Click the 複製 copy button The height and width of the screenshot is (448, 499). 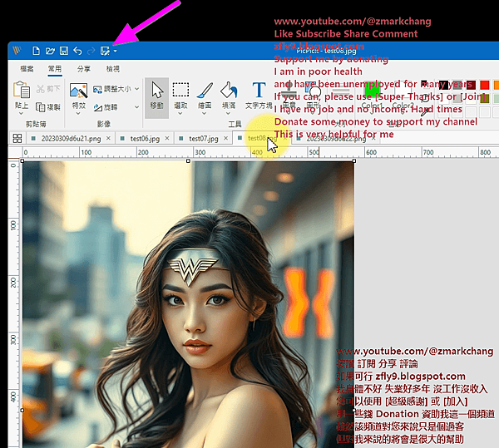pos(48,107)
